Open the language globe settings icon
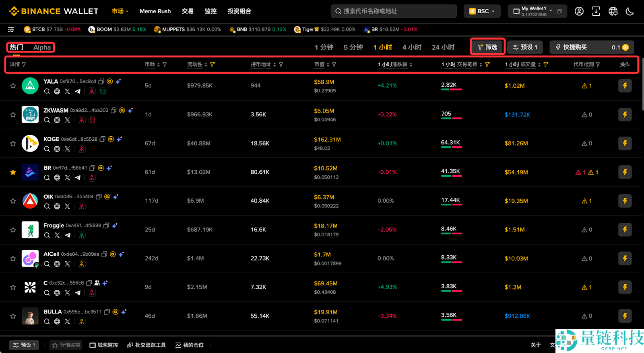This screenshot has width=644, height=353. (x=613, y=11)
